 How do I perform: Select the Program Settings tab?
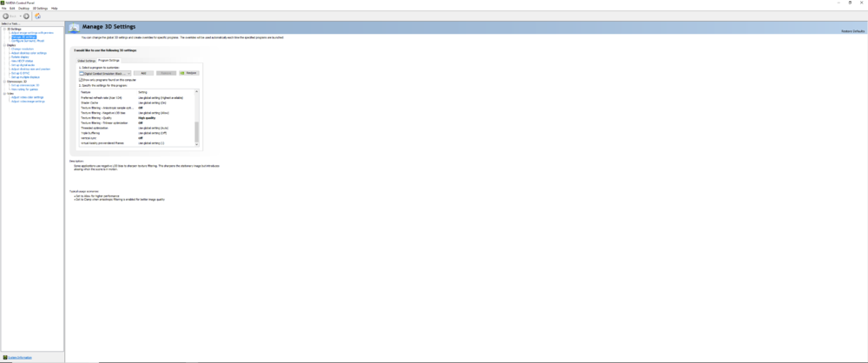pos(109,60)
